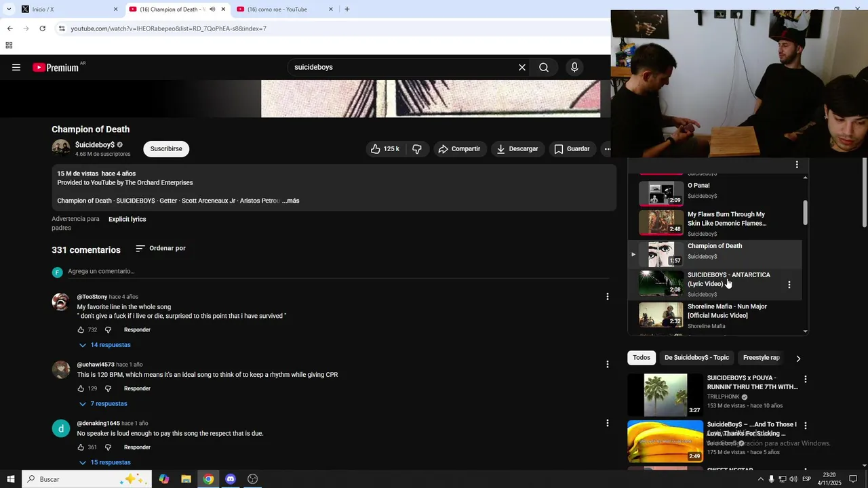
Task: Open the YouTube hamburger guide menu
Action: pyautogui.click(x=16, y=67)
